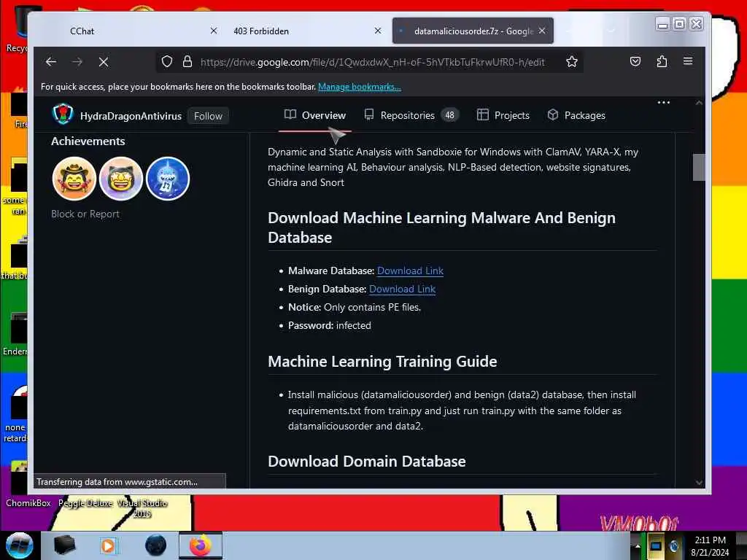The width and height of the screenshot is (747, 560).
Task: Go back to the previous page
Action: tap(51, 62)
